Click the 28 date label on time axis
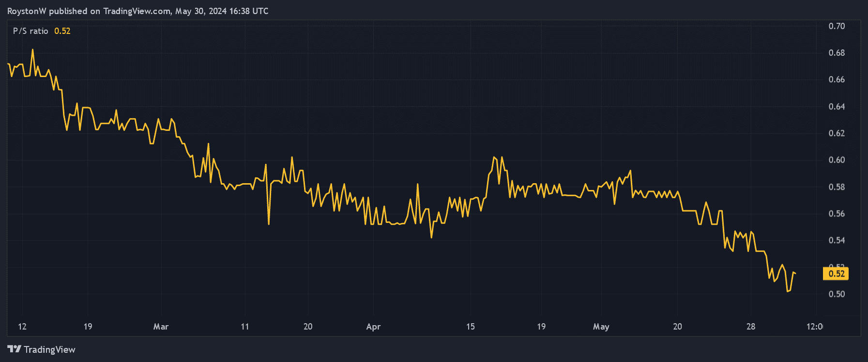 750,327
